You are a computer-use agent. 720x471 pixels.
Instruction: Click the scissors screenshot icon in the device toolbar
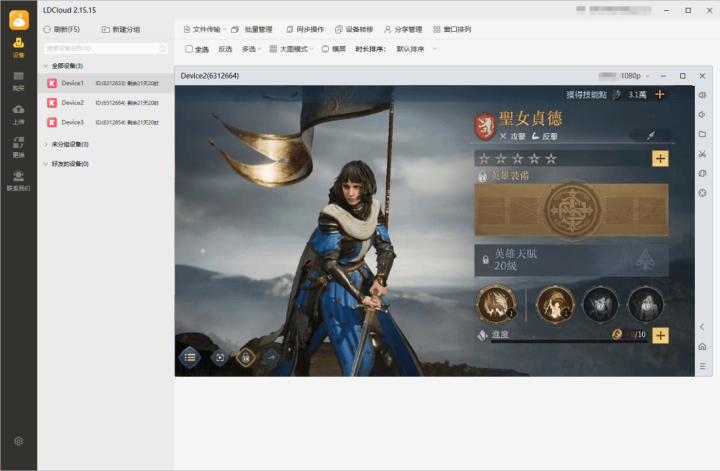(703, 154)
